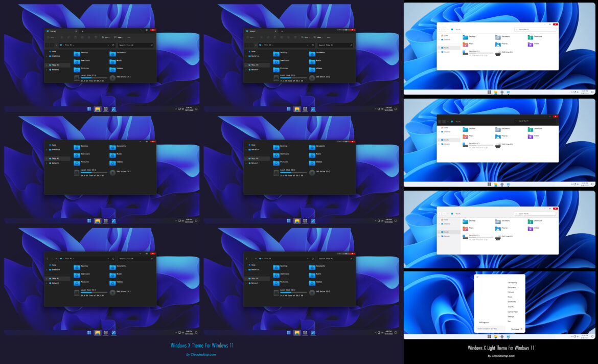This screenshot has height=364, width=598.
Task: Click the Start button on the light taskbar
Action: [489, 336]
